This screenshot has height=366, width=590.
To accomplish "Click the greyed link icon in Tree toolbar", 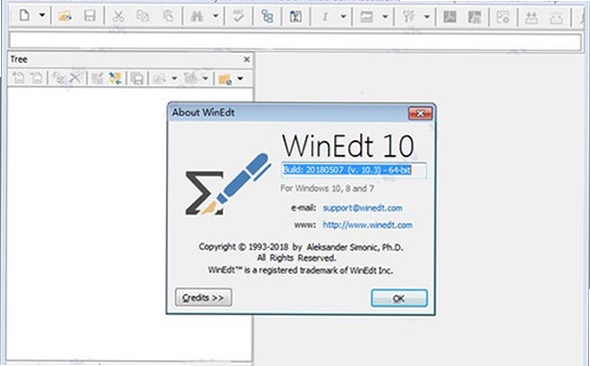I will tap(59, 78).
